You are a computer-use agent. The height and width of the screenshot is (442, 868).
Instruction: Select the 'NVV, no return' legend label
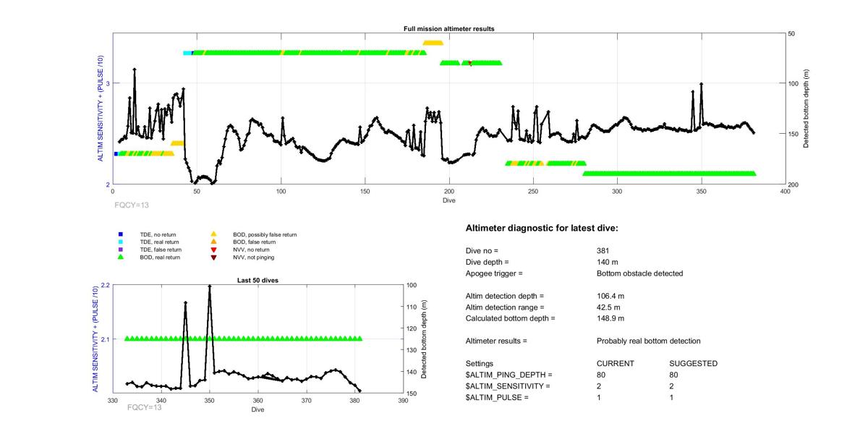pos(251,250)
